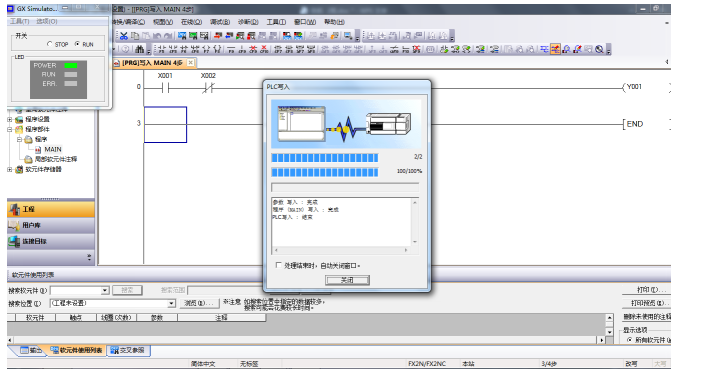
Task: Click the 打印预览 button
Action: [x=646, y=303]
